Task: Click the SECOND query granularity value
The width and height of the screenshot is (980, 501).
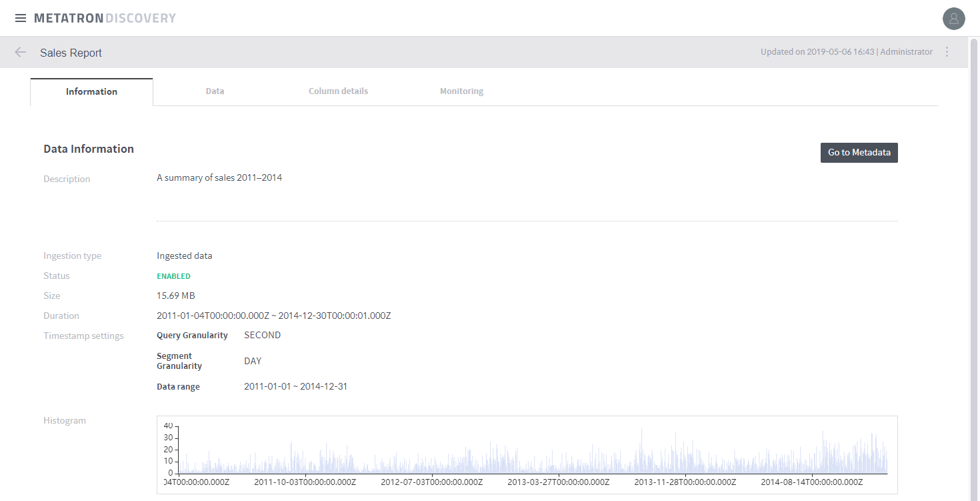Action: pos(263,335)
